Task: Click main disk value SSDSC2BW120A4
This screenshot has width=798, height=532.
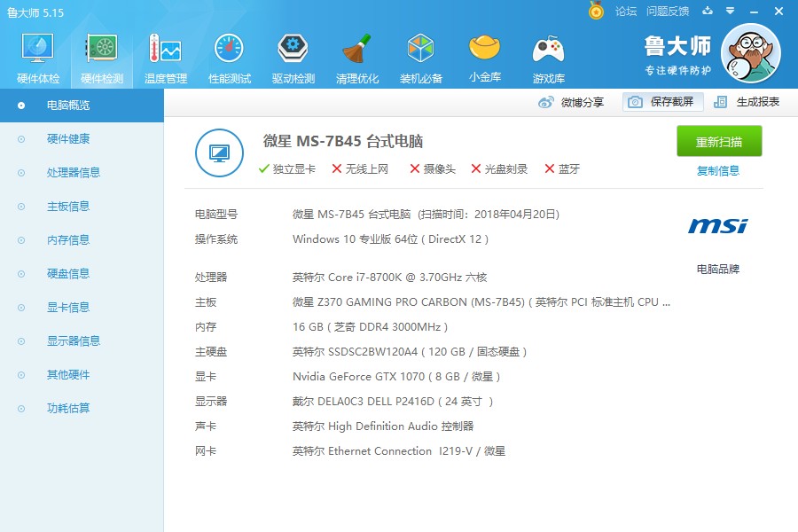Action: (409, 352)
